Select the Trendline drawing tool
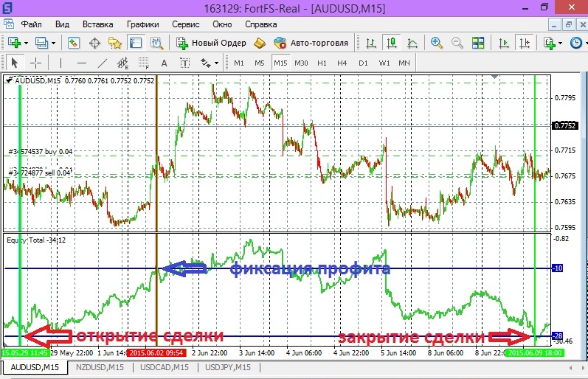588x379 pixels. click(x=103, y=63)
